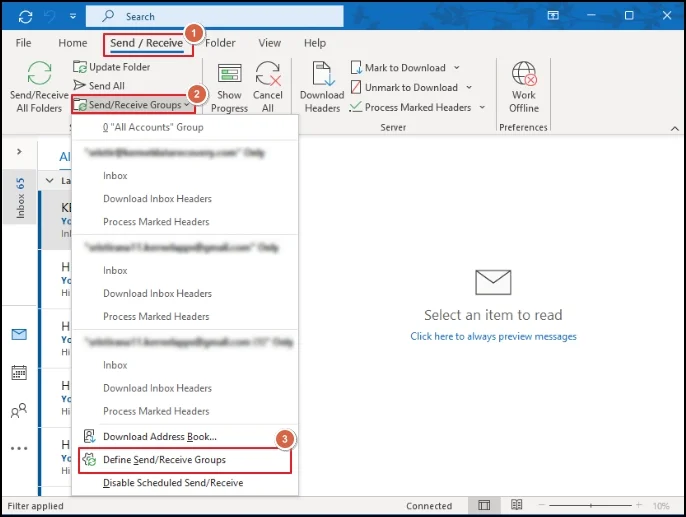
Task: Click Disable Scheduled Send/Receive
Action: 185,483
